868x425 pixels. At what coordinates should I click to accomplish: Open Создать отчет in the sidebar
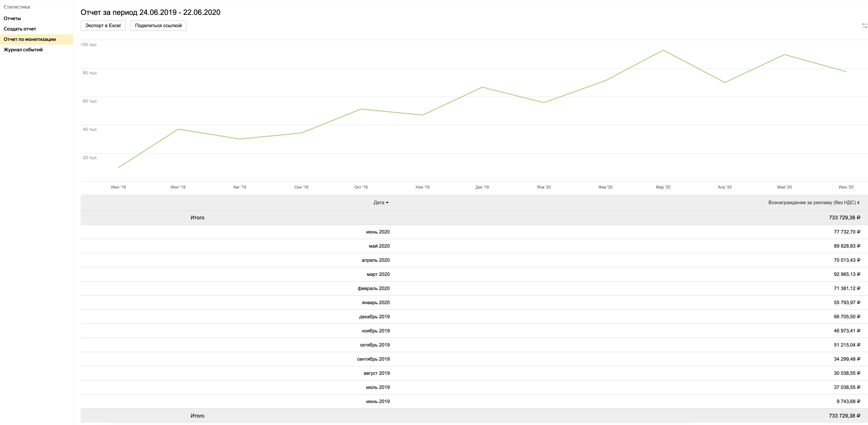[20, 29]
